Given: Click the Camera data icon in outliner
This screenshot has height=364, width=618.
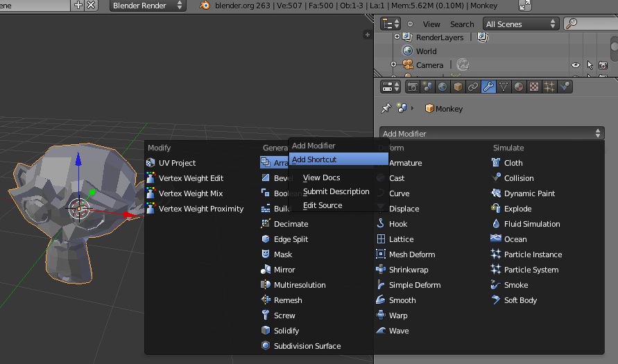Looking at the screenshot, I should (x=463, y=64).
